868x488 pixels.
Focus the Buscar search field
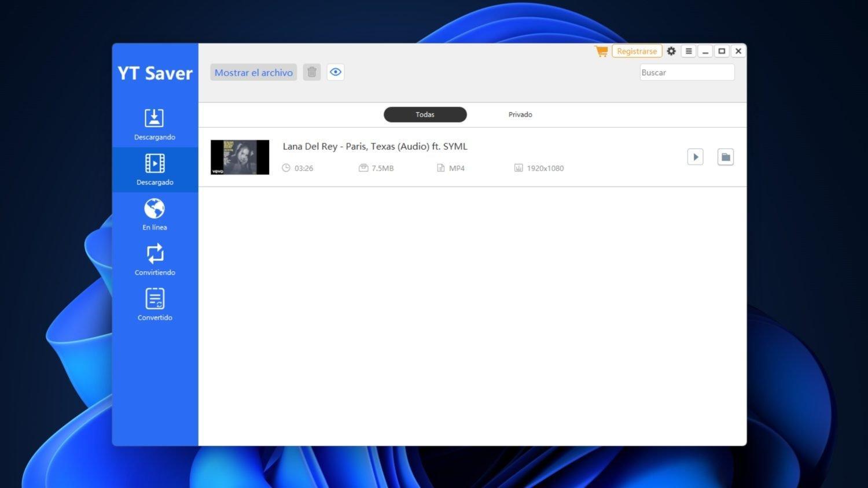(x=687, y=72)
